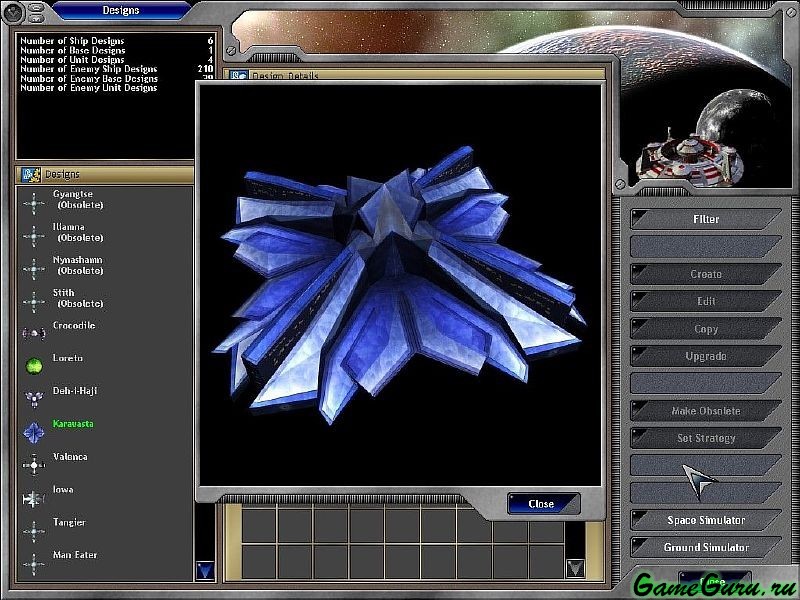Close the ship preview window
Viewport: 800px width, 600px height.
pos(542,504)
